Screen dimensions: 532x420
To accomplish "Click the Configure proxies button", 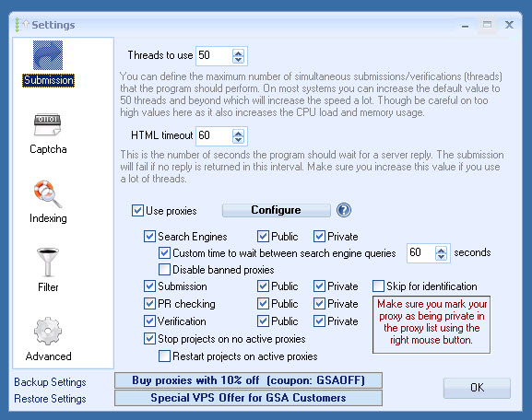I will (277, 210).
